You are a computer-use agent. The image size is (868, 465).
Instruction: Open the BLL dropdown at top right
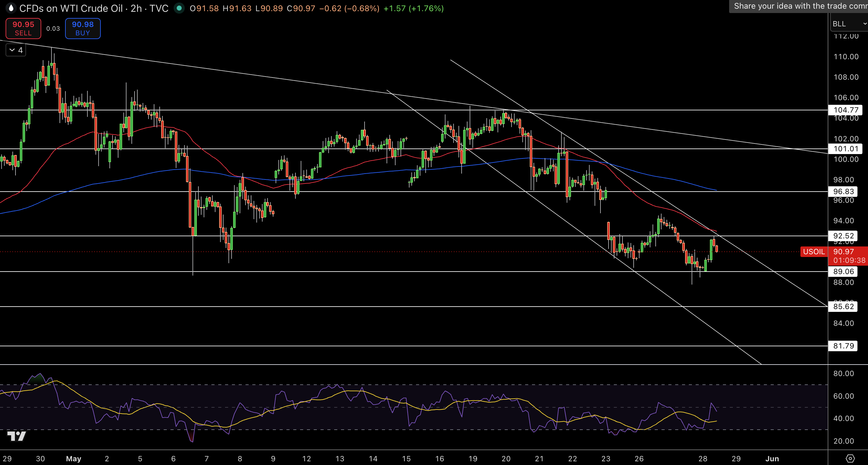(849, 24)
